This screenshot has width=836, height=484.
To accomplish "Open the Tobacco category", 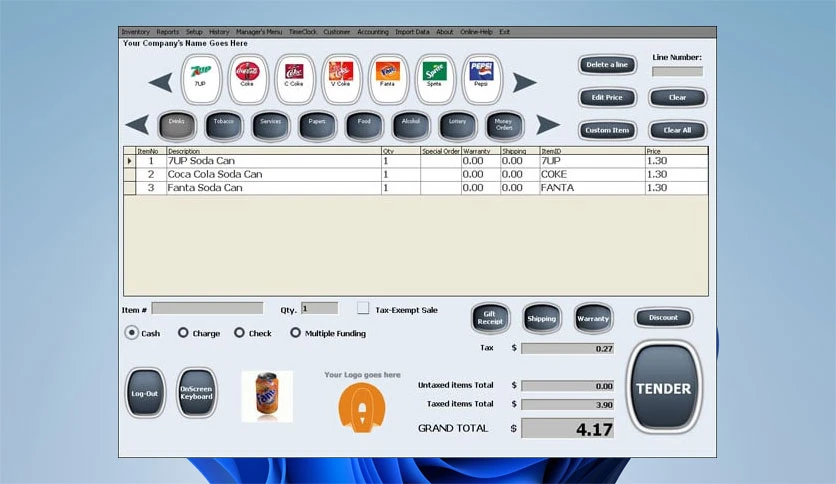I will click(224, 126).
